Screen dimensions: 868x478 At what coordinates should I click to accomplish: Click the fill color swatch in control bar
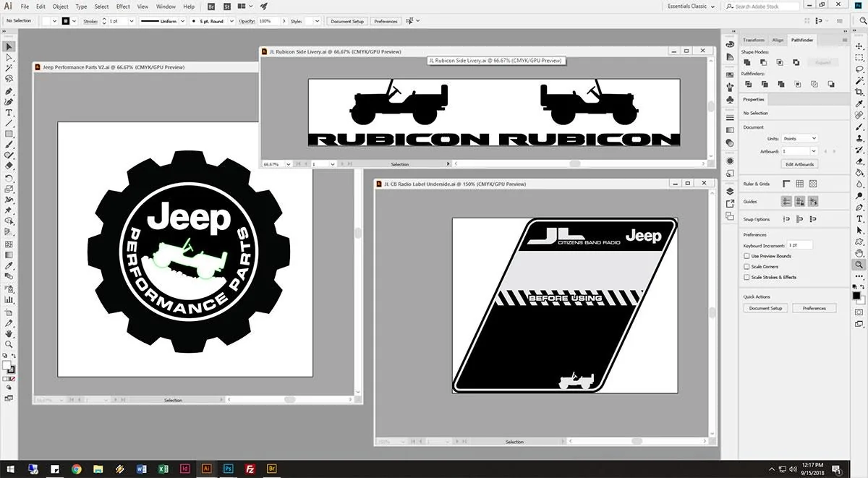pyautogui.click(x=46, y=21)
